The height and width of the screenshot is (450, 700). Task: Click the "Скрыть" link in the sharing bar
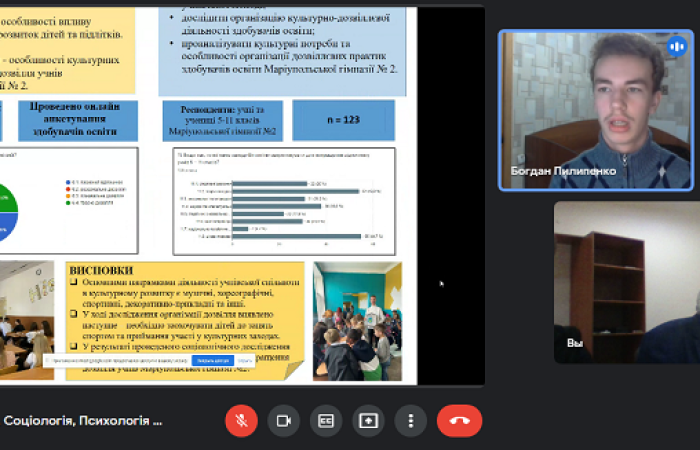(245, 360)
